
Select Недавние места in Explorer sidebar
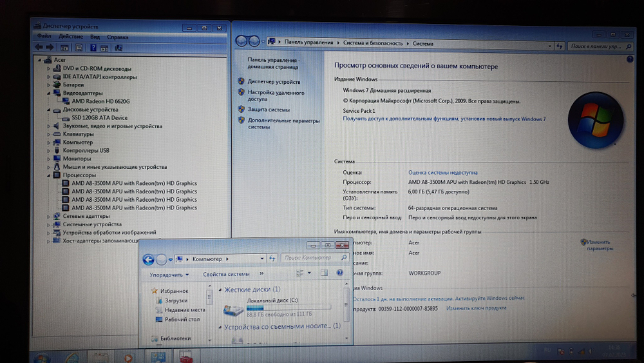(185, 310)
